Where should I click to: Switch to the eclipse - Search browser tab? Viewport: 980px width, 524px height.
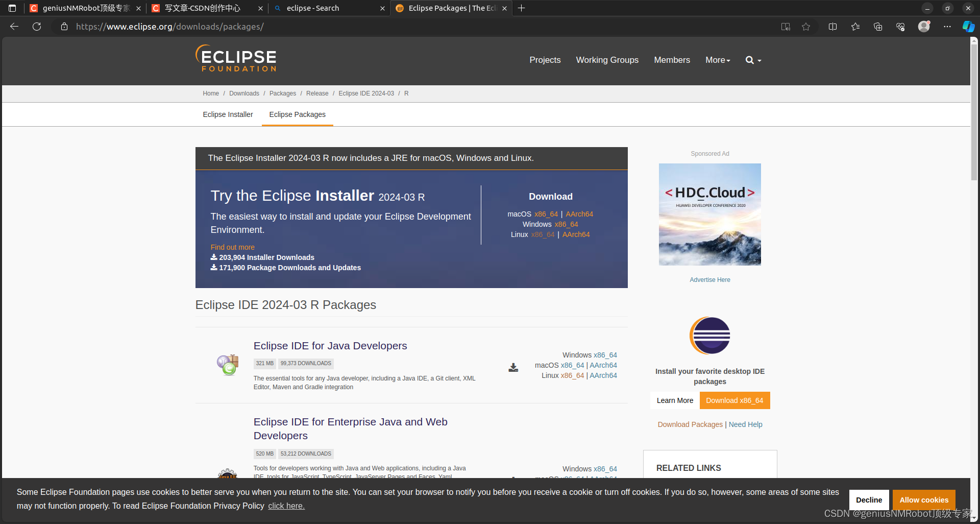click(322, 8)
